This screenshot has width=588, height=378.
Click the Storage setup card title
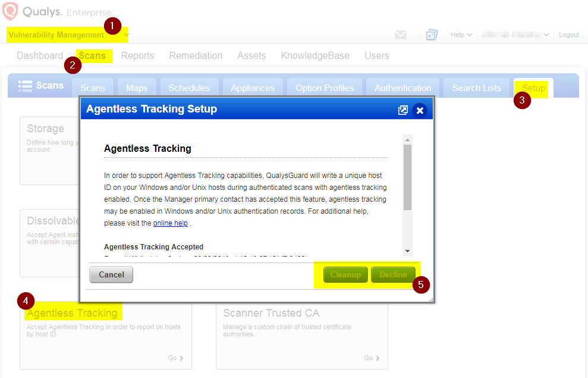click(x=45, y=129)
